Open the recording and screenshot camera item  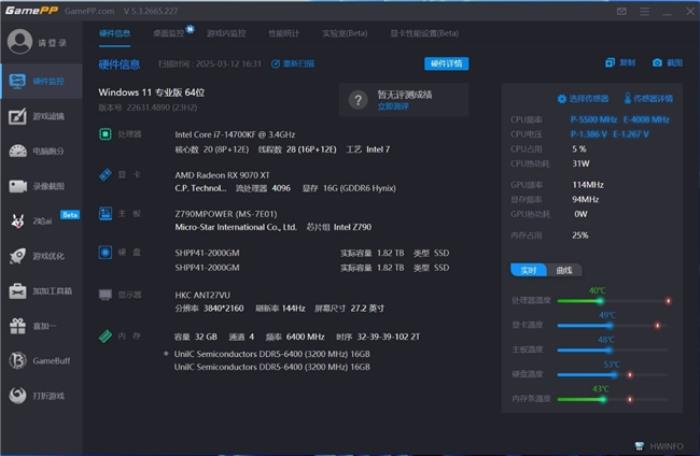[x=37, y=186]
